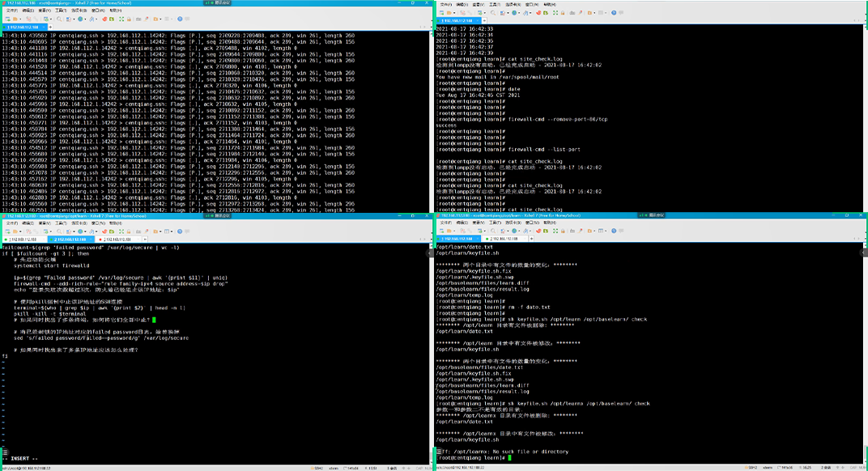The image size is (868, 471).
Task: Switch to the third session tab in bottom-left window
Action: [x=117, y=240]
